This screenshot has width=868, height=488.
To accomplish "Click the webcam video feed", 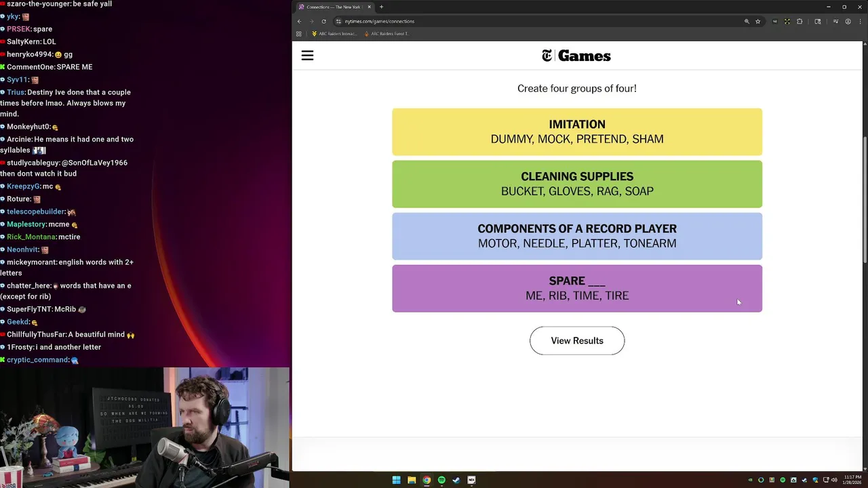I will pos(145,428).
